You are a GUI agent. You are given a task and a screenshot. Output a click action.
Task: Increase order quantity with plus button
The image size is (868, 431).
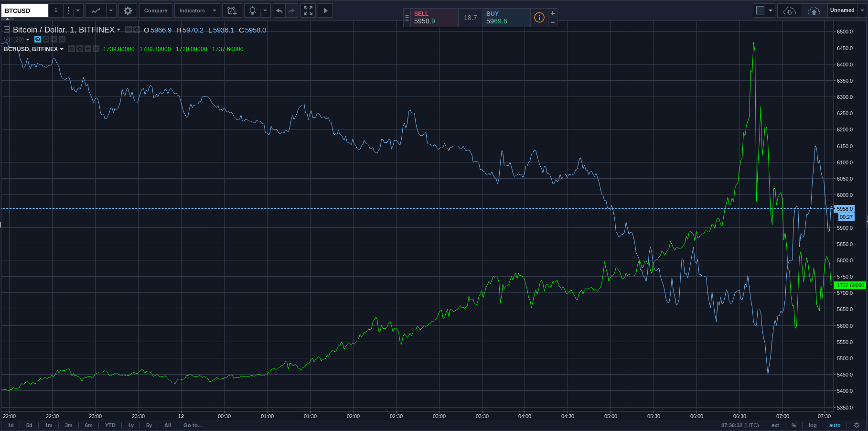tap(553, 13)
